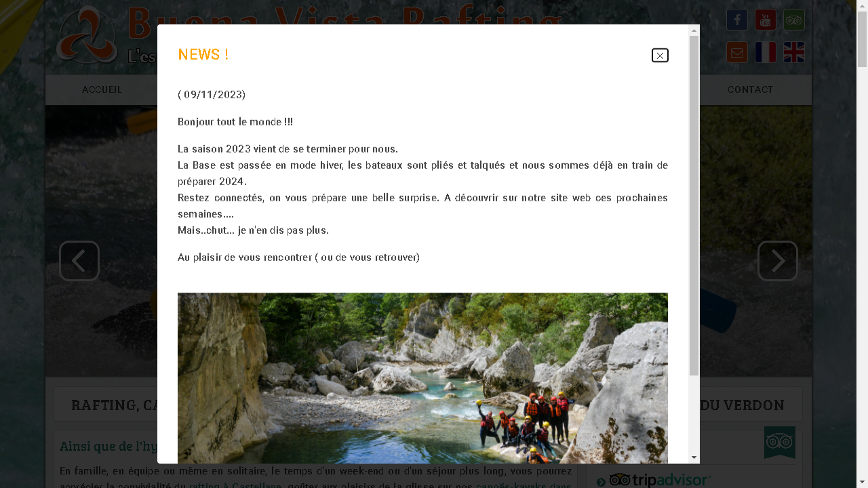Click the Buena Vista Rafting logo
This screenshot has width=868, height=488.
pos(87,35)
